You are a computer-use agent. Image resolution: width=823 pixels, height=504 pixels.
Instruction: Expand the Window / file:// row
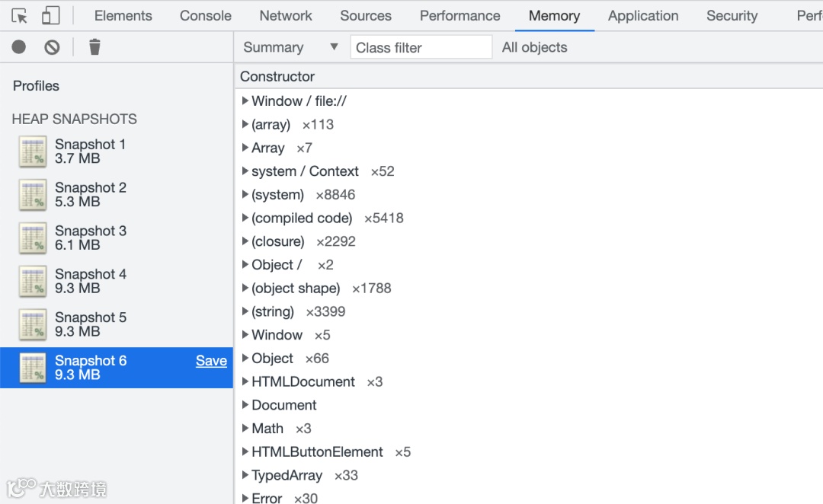click(x=245, y=100)
